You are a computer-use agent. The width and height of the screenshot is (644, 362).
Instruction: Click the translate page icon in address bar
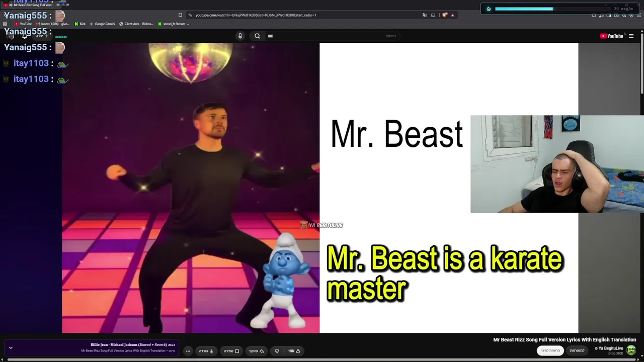[425, 15]
